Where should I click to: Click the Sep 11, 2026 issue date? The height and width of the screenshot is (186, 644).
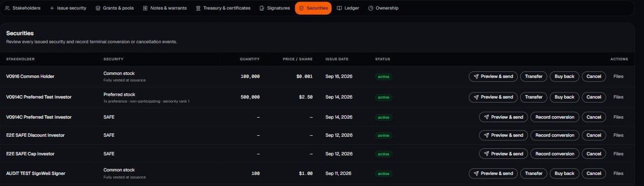click(339, 173)
